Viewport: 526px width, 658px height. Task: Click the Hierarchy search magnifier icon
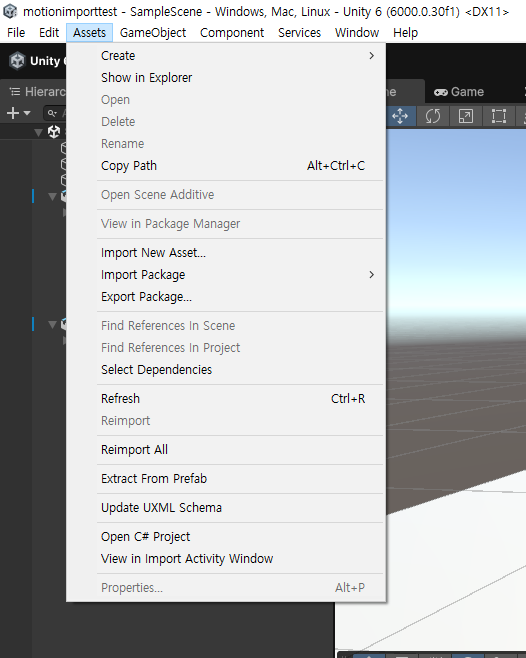[52, 113]
